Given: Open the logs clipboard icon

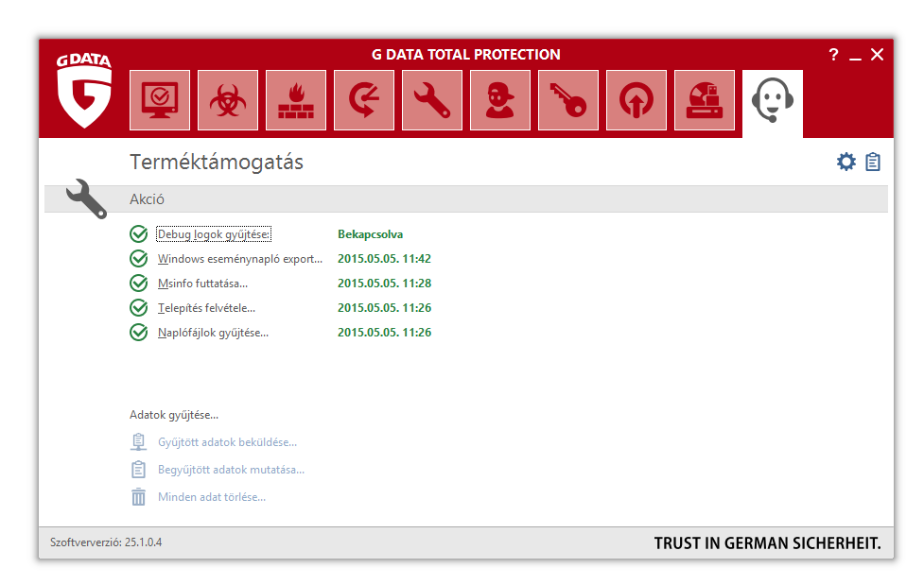Looking at the screenshot, I should 873,162.
